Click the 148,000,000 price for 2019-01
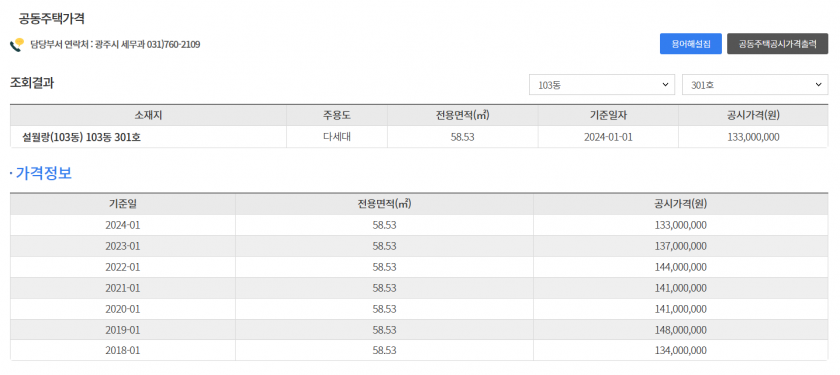 pos(680,329)
